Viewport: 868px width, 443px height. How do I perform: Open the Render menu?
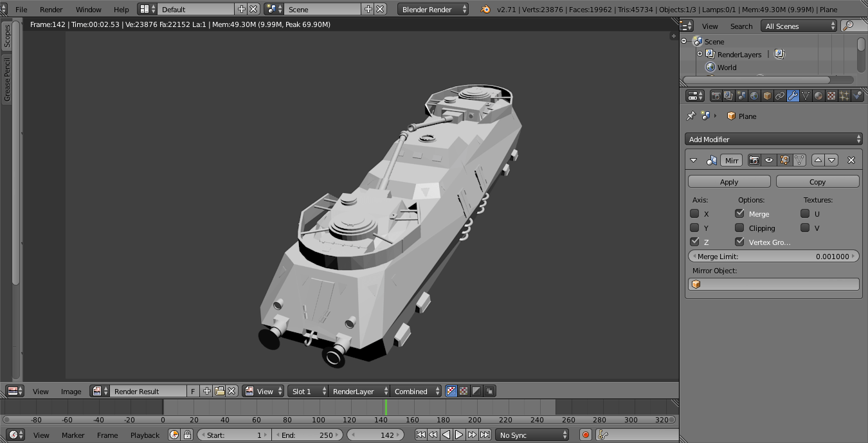(x=51, y=9)
